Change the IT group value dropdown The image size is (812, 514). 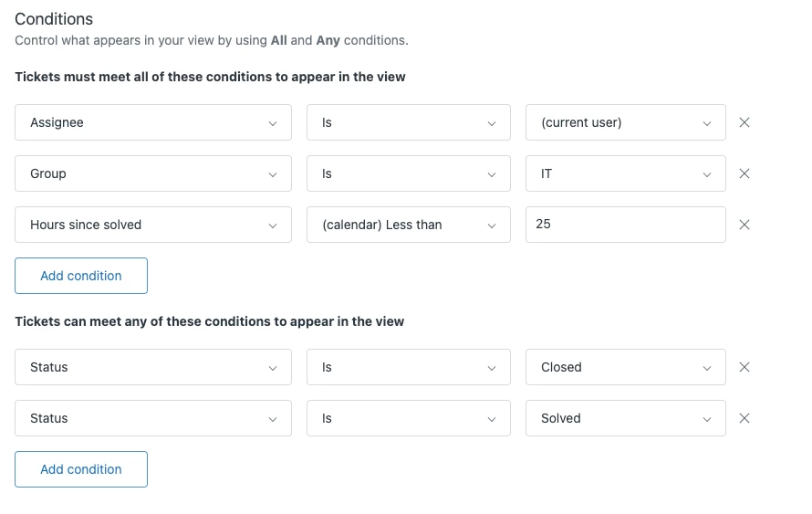click(x=625, y=173)
